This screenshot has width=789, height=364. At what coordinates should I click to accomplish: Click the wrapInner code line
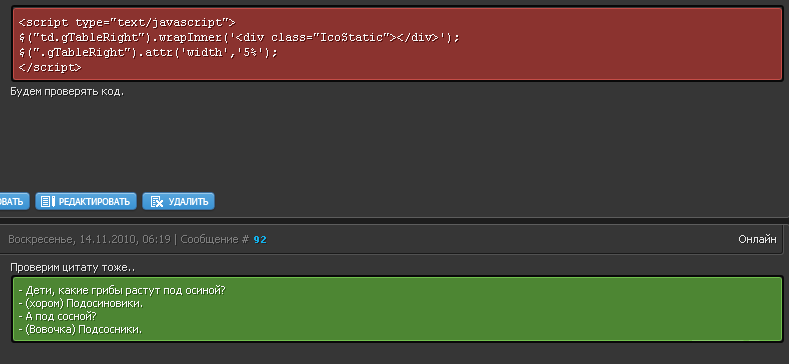239,38
